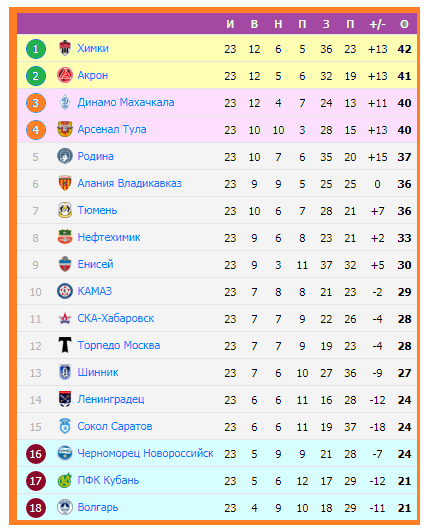The width and height of the screenshot is (425, 530).
Task: Click the КАМАЗ round badge
Action: pos(65,291)
